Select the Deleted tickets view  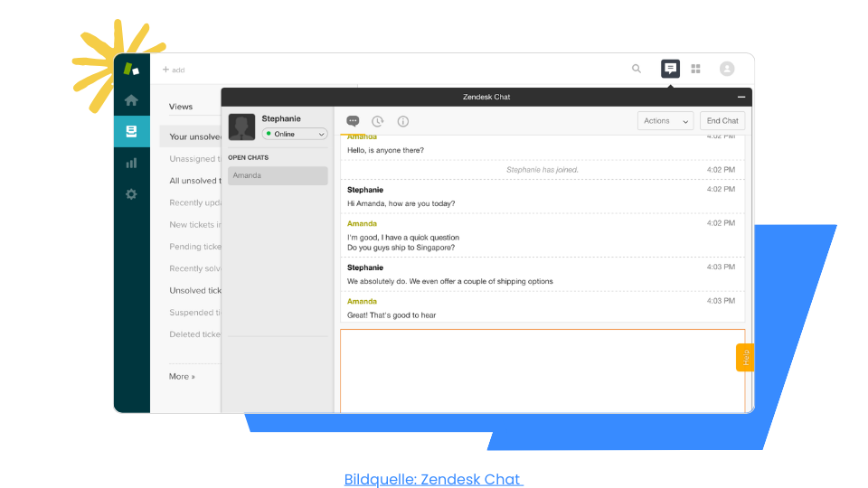(x=195, y=334)
